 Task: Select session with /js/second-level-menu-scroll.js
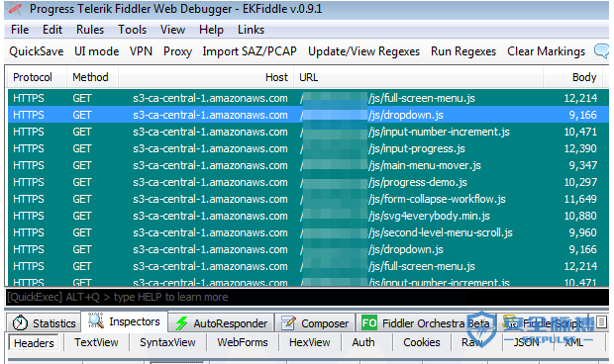point(308,232)
